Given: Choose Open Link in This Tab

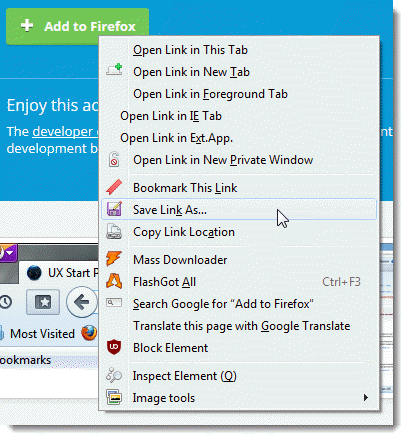Looking at the screenshot, I should 239,50.
